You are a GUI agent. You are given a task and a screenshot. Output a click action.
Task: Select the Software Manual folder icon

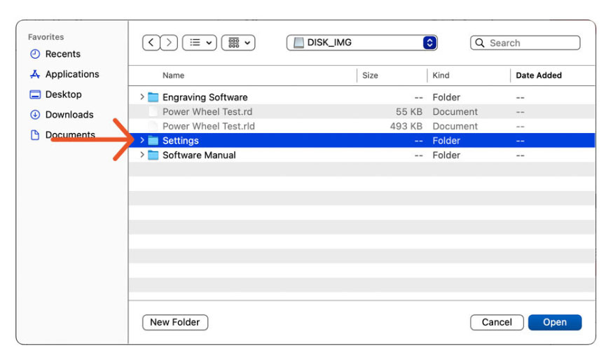pos(153,155)
